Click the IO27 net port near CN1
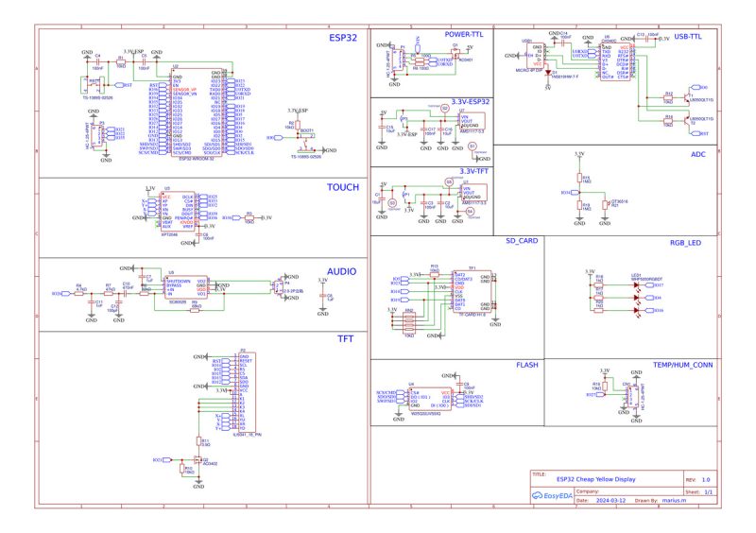Screen dimensions: 756x533 click(595, 395)
